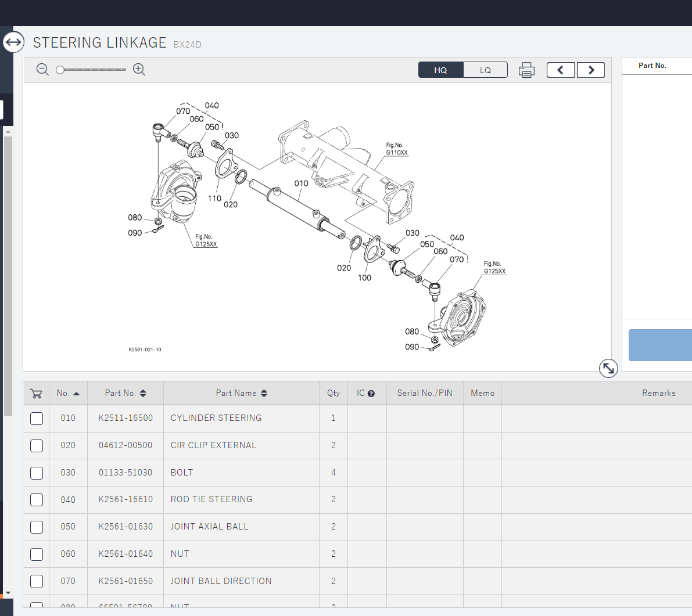Check the box for row 020
The width and height of the screenshot is (692, 616).
click(x=37, y=446)
